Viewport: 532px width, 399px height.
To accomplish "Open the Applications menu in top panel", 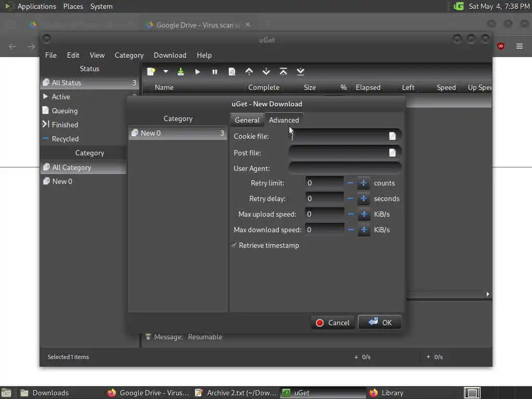I will (x=37, y=6).
